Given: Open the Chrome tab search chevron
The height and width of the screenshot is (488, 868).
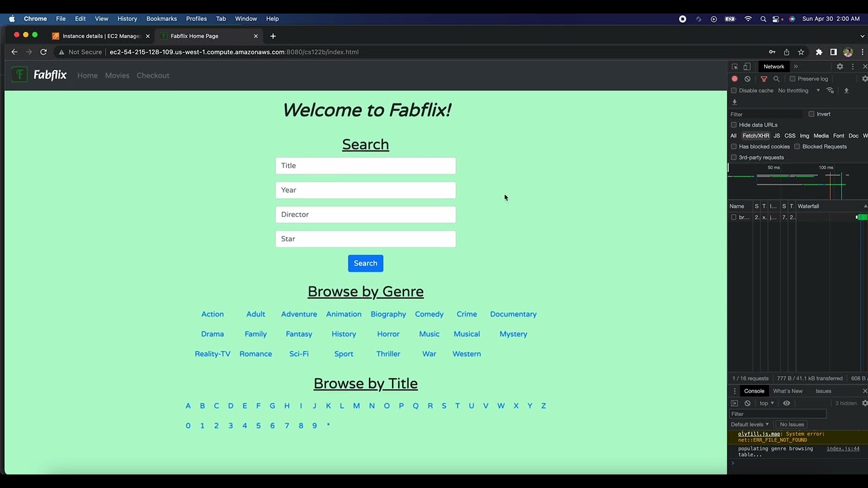Looking at the screenshot, I should tap(863, 36).
